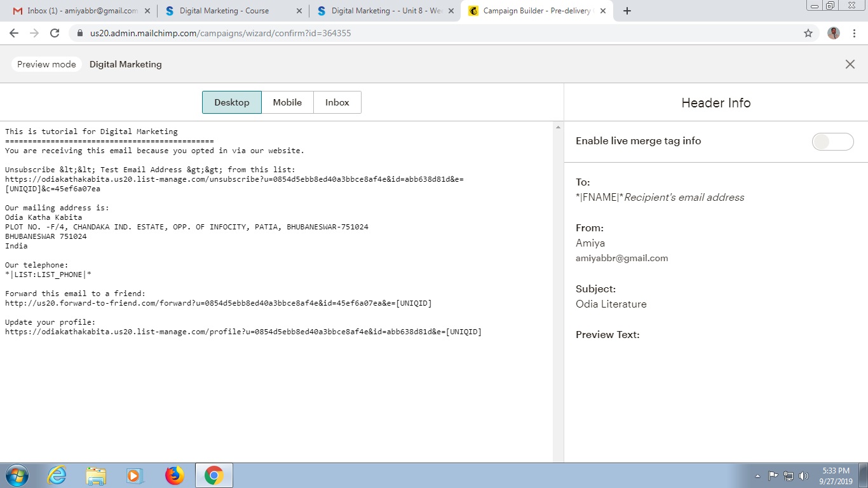Enable live merge tag info toggle
868x488 pixels.
pos(832,142)
